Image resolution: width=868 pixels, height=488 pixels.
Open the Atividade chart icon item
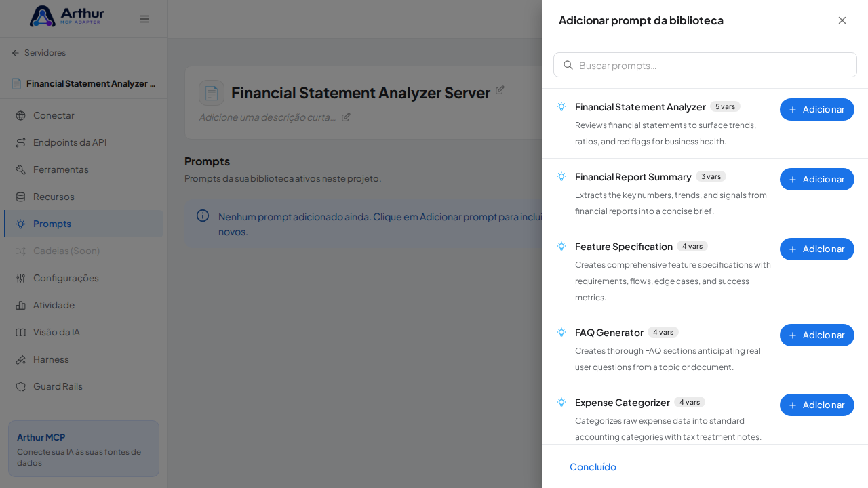pyautogui.click(x=20, y=305)
